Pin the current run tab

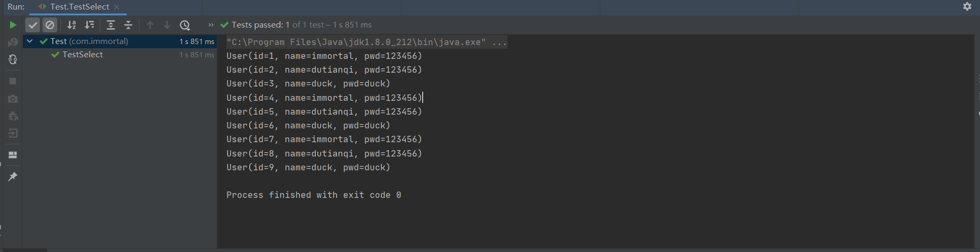[x=13, y=177]
